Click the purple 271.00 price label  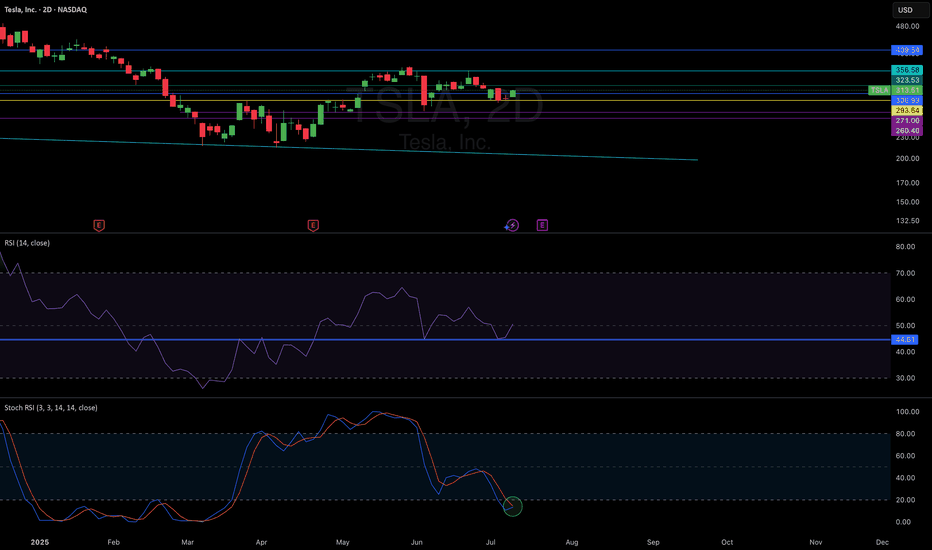(907, 121)
